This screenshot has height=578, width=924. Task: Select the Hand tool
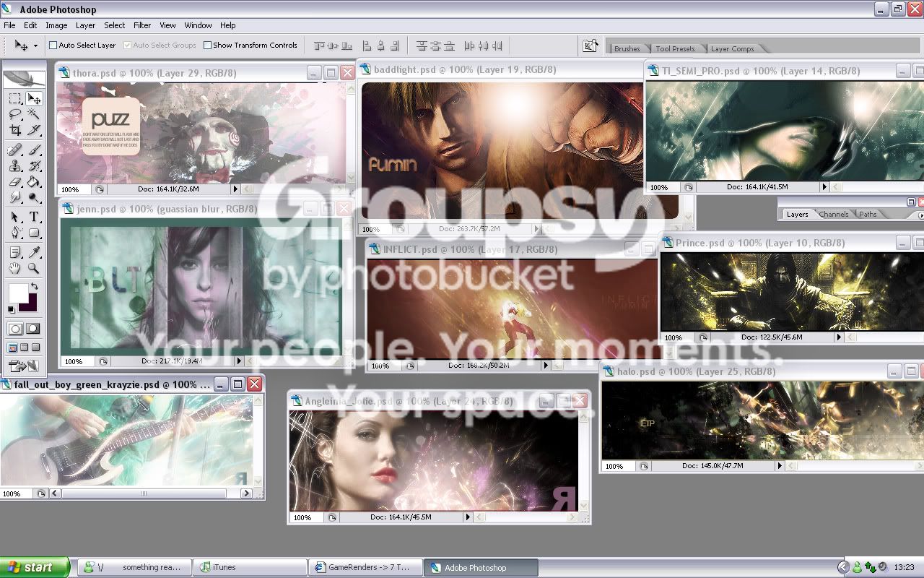15,268
